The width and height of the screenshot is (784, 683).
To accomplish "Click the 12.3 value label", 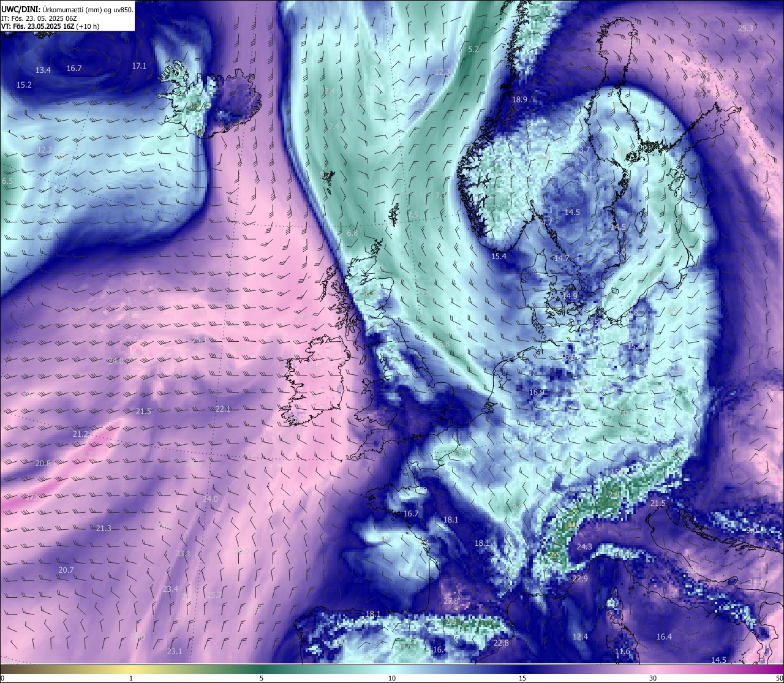I will (442, 72).
